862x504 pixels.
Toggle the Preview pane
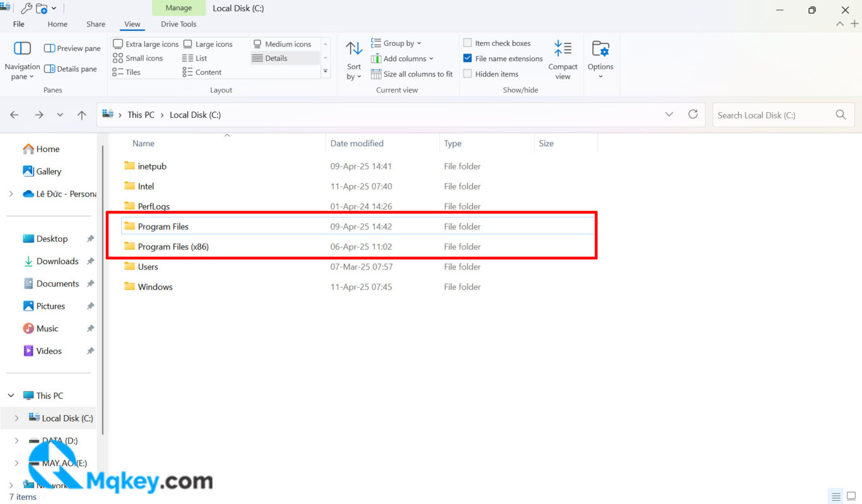coord(72,49)
